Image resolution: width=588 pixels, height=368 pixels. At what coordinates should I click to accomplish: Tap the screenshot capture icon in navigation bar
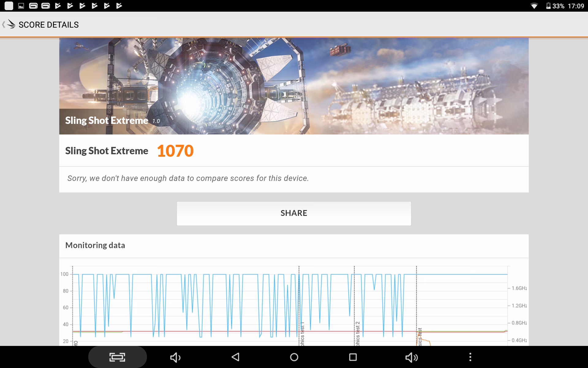point(117,357)
